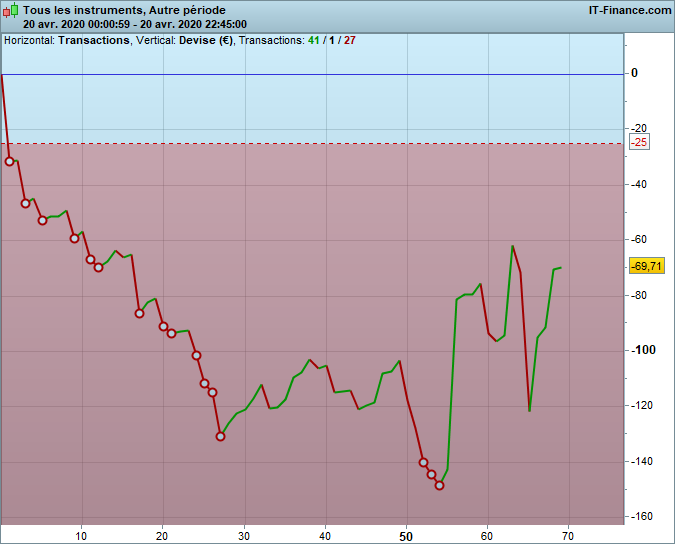Click the 10 tick on the horizontal axis

[x=81, y=536]
